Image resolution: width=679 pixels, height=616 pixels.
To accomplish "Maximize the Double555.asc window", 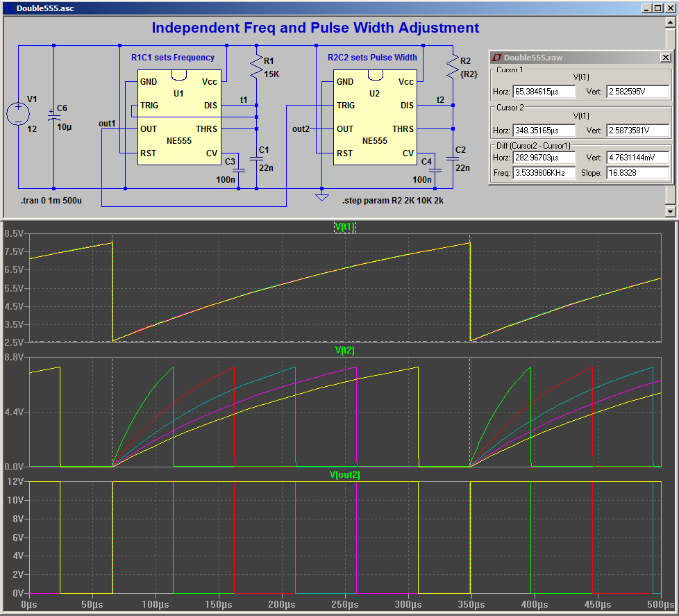I will click(x=657, y=8).
